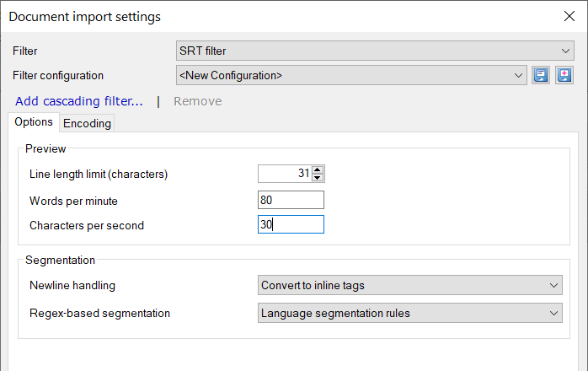
Task: Select the Options tab
Action: coord(34,122)
